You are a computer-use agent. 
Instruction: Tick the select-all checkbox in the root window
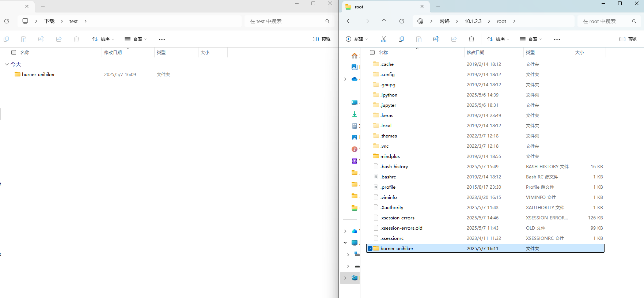click(372, 53)
